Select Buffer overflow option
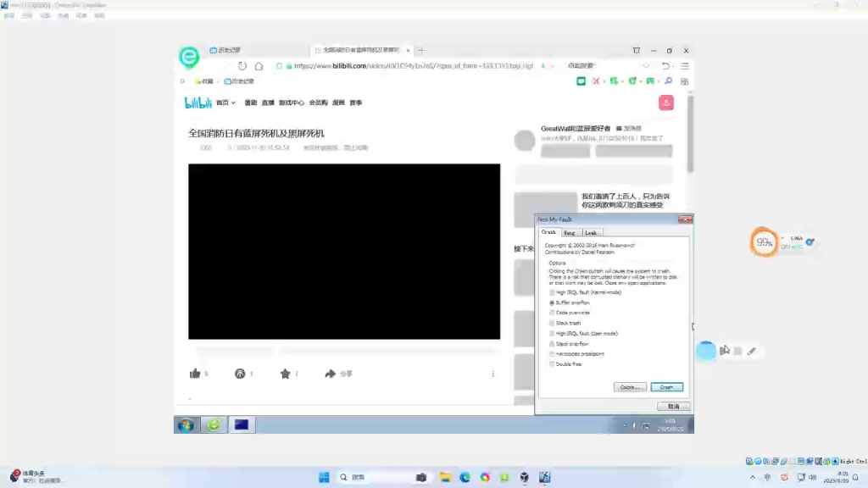Image resolution: width=868 pixels, height=488 pixels. click(x=569, y=302)
